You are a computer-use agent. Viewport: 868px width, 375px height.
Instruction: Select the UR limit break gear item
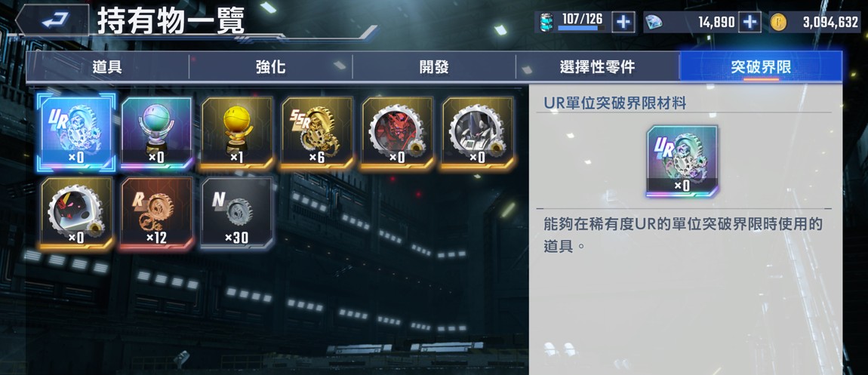[x=75, y=132]
